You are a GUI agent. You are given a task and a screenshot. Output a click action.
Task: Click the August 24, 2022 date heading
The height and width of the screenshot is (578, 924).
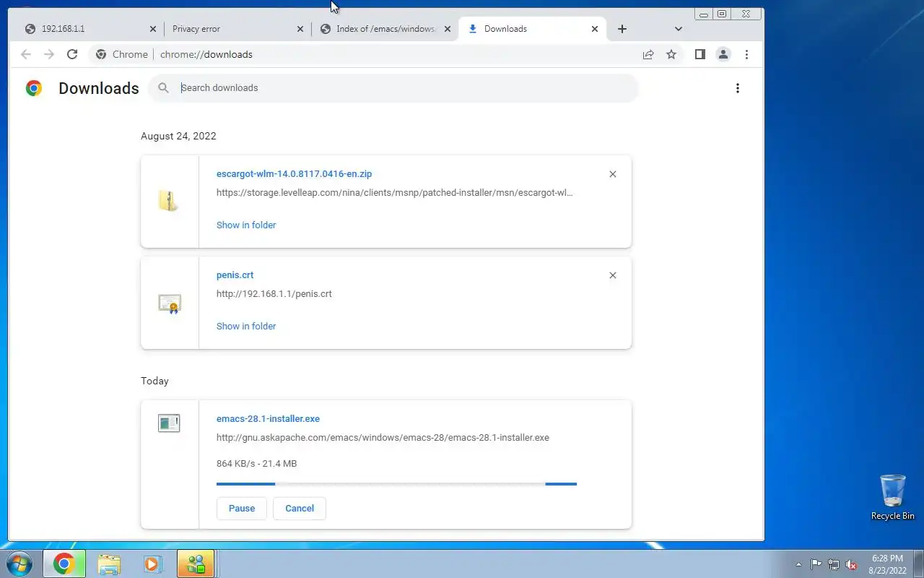(178, 136)
